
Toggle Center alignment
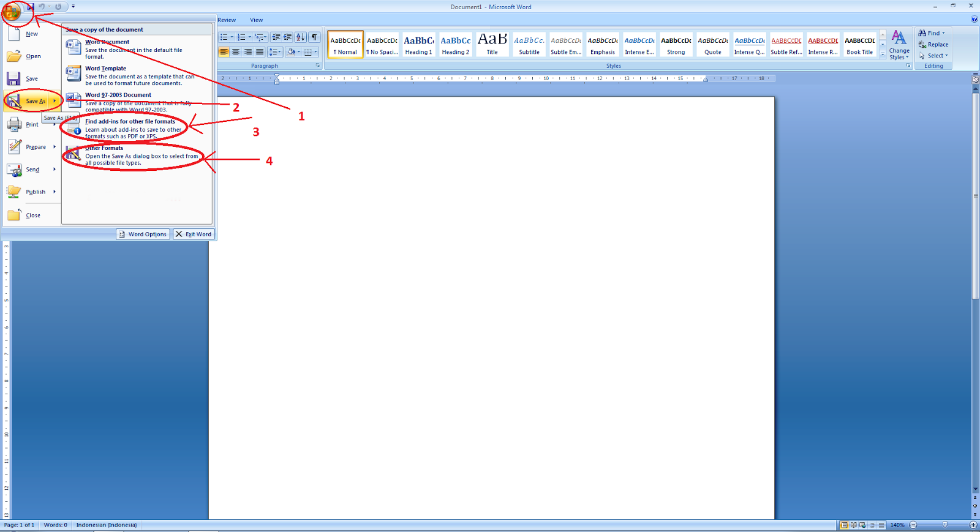[236, 52]
